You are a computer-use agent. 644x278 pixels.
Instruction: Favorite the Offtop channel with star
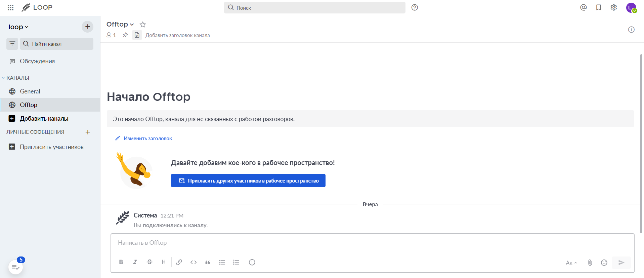click(x=143, y=25)
